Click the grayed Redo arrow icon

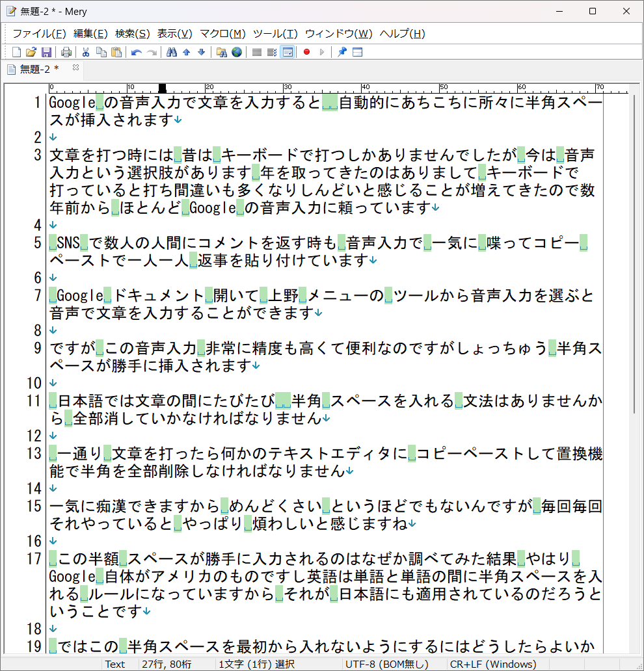[152, 52]
